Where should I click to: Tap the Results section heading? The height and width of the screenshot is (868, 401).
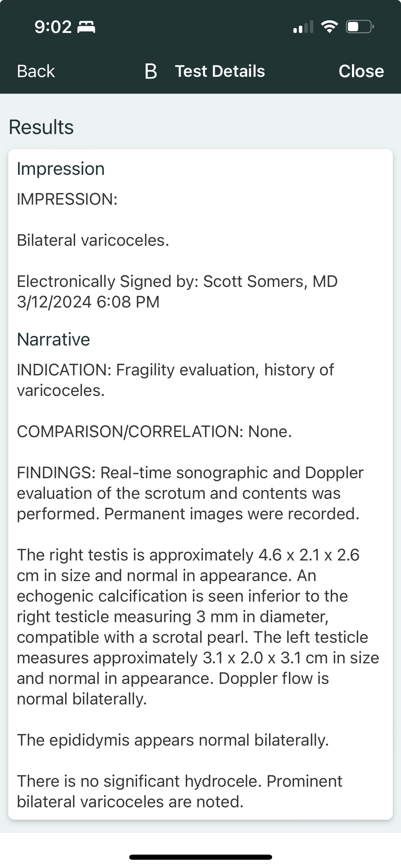[x=41, y=127]
